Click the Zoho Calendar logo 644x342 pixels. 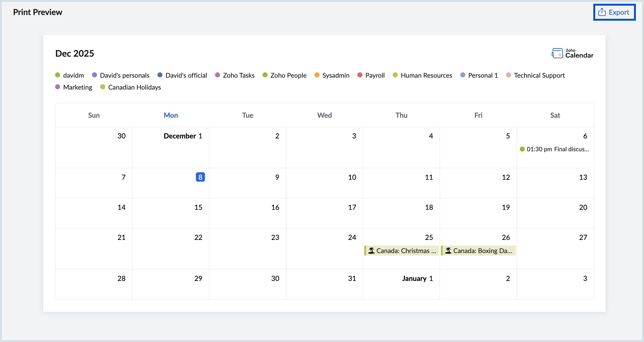coord(572,53)
